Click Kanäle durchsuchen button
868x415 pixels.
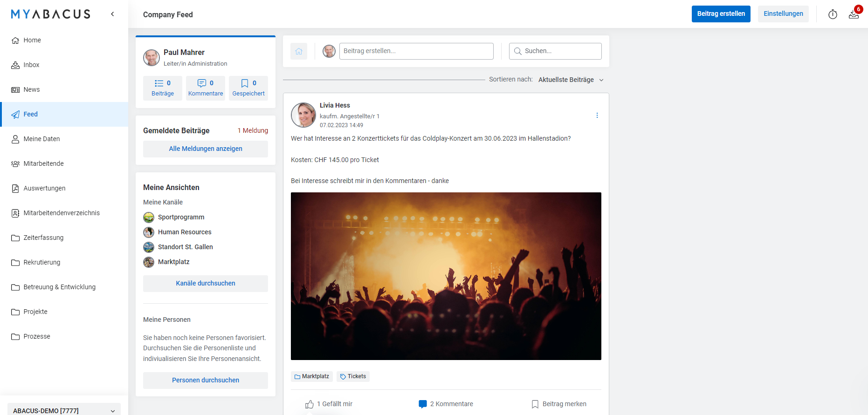206,283
